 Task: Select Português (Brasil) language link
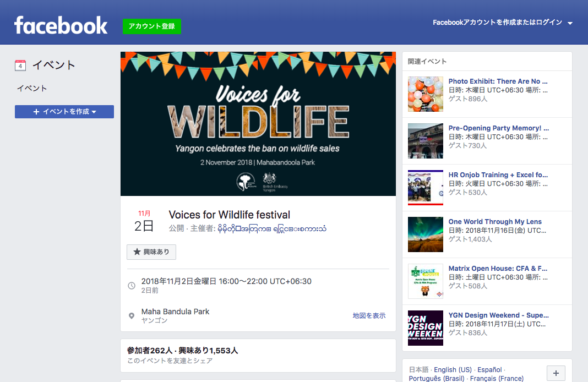click(x=437, y=378)
